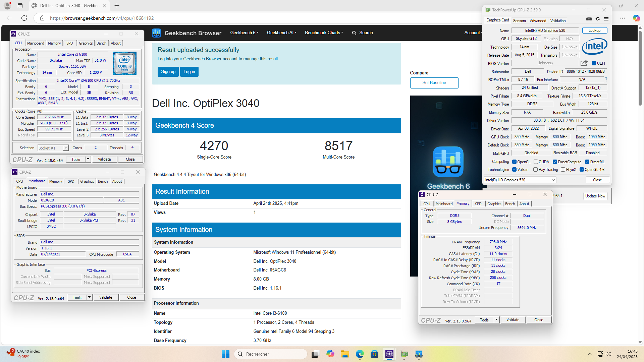This screenshot has width=644, height=362.
Task: Open the Windows Start menu
Action: pos(225,354)
